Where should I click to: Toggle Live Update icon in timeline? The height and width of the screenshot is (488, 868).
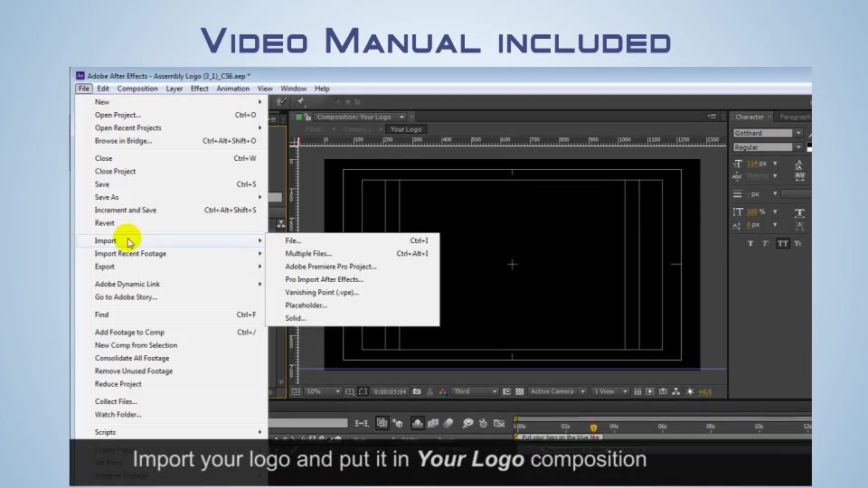pyautogui.click(x=382, y=423)
